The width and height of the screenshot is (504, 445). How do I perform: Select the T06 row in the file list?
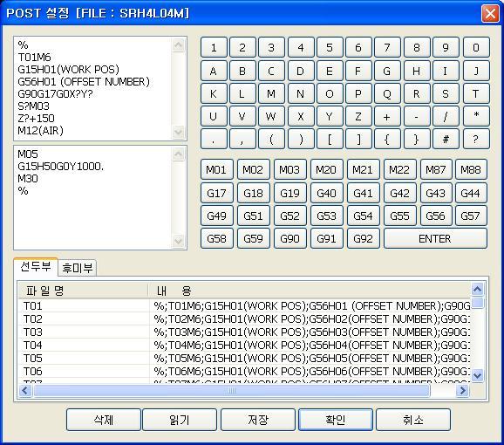coord(244,372)
